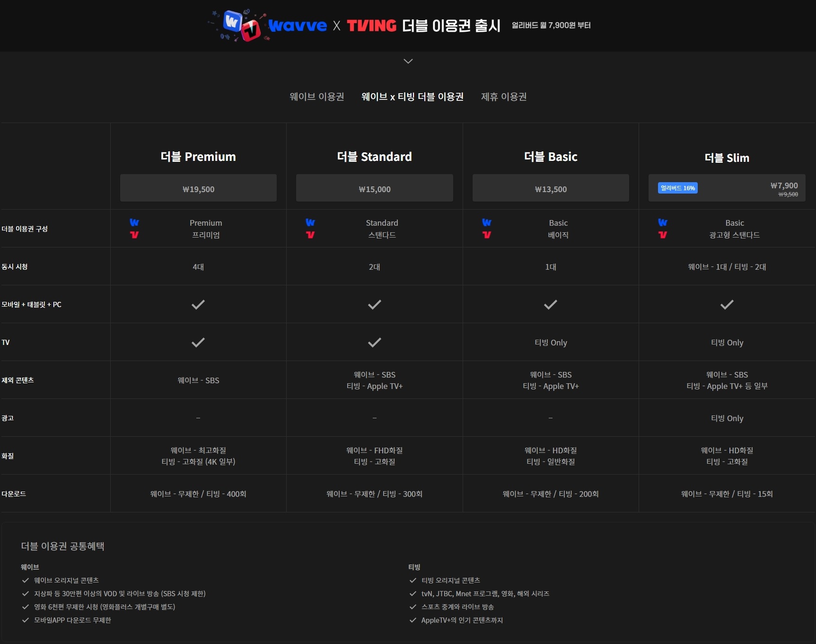Select the 웨이브 x 티빙 더블 이용권 tab
Viewport: 816px width, 644px height.
coord(412,97)
